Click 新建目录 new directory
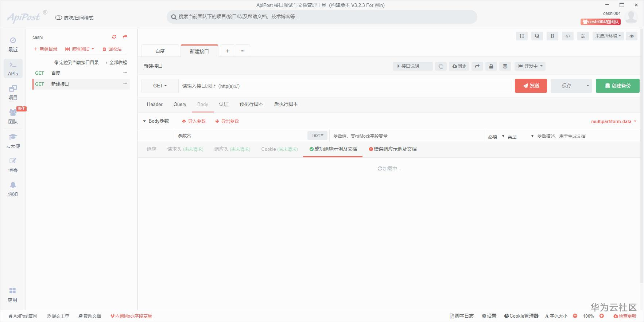Viewport: 644px width, 322px height. click(46, 49)
